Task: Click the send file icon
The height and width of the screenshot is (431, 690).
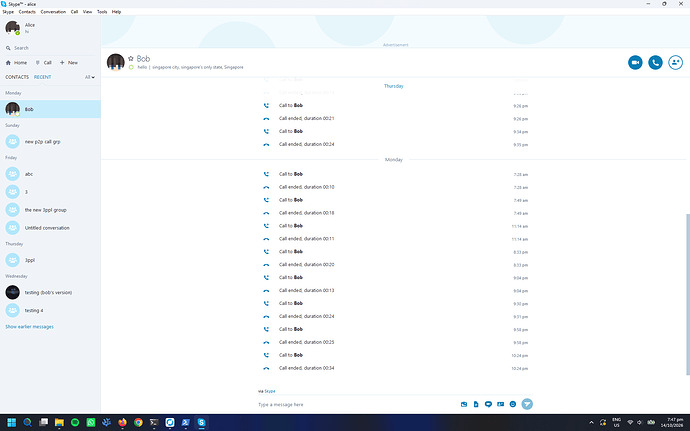Action: (x=476, y=404)
